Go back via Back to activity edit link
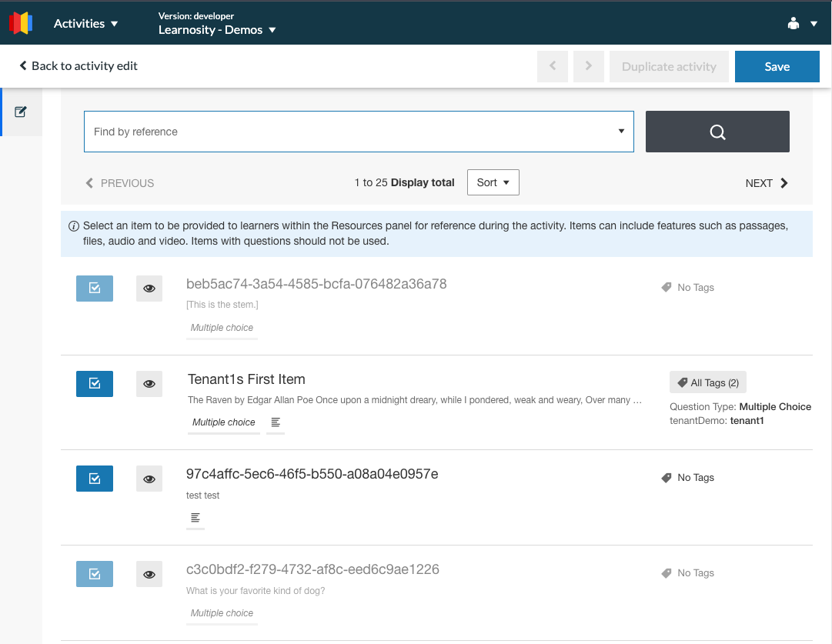Image resolution: width=832 pixels, height=644 pixels. (x=77, y=65)
